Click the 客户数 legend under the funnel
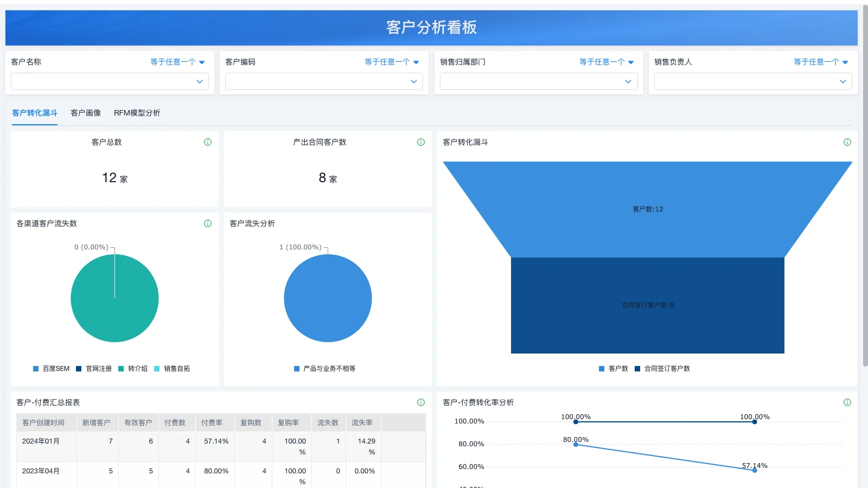Screen dimensions: 868x488 [x=616, y=368]
